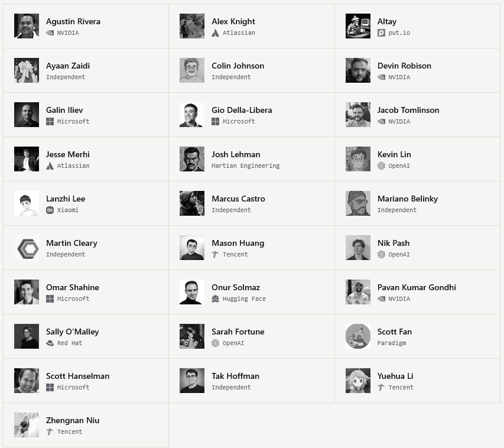This screenshot has width=504, height=448.
Task: Click the Xiaomi logo under Lanzhi Lee
Action: (x=50, y=210)
